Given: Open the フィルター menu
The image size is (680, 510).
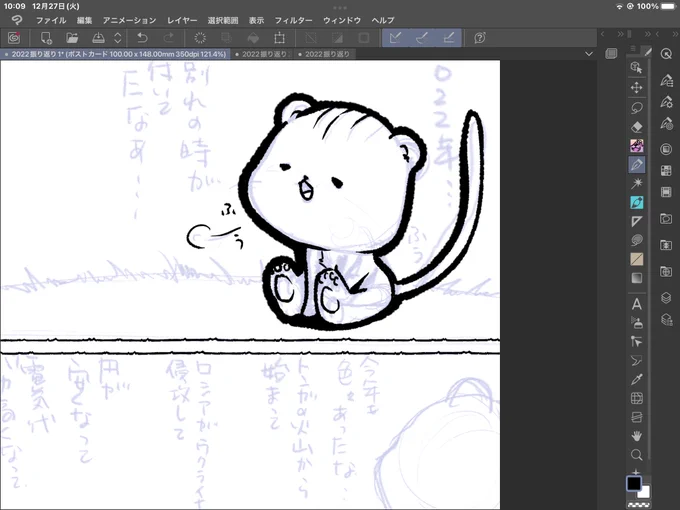Looking at the screenshot, I should tap(293, 20).
